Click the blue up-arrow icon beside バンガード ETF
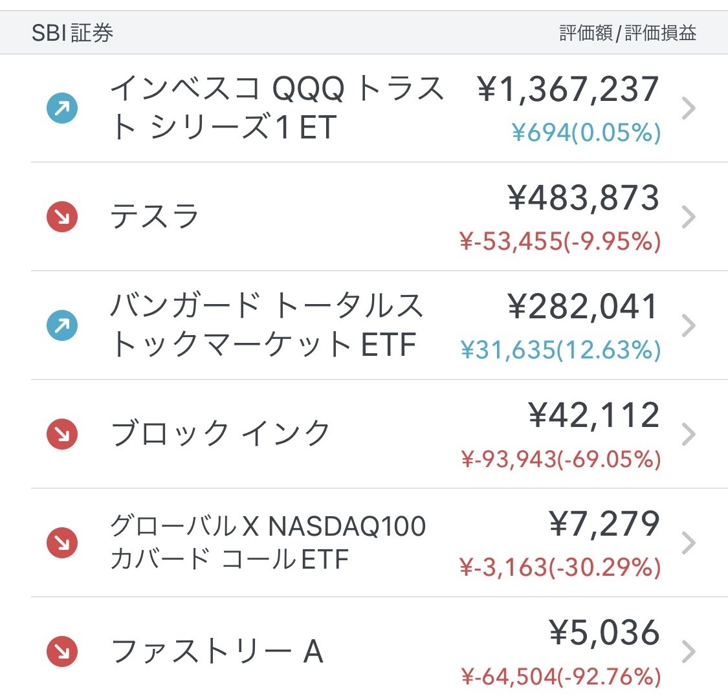The height and width of the screenshot is (700, 728). 61,325
